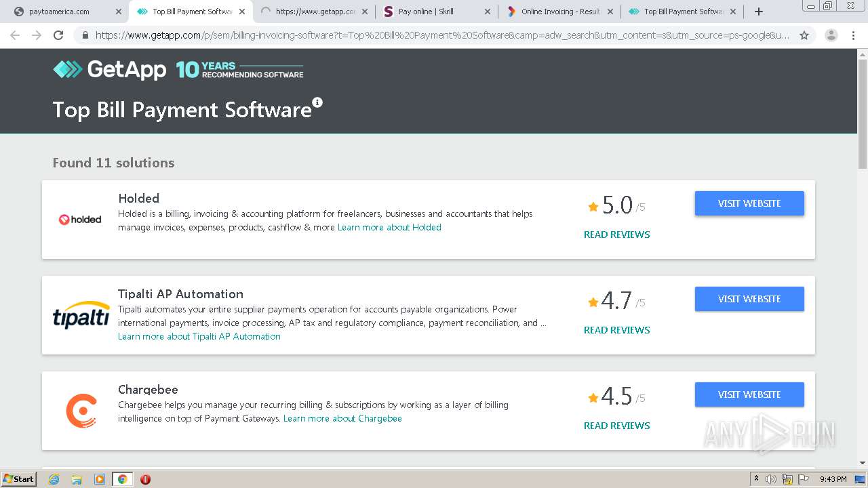868x488 pixels.
Task: Read reviews for Chargebee
Action: pyautogui.click(x=617, y=426)
